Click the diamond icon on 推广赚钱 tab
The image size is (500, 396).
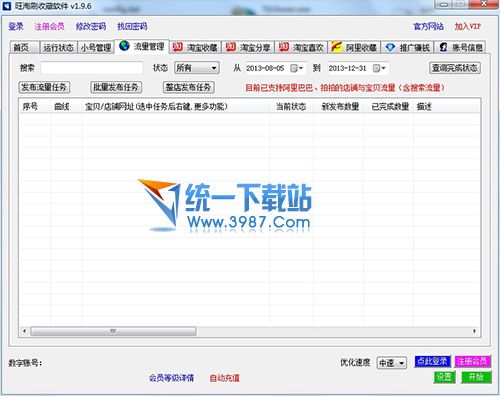390,48
